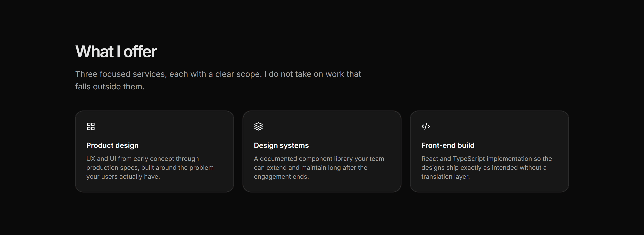Click the 'Three focused services' intro paragraph
The width and height of the screenshot is (644, 235).
(x=218, y=80)
